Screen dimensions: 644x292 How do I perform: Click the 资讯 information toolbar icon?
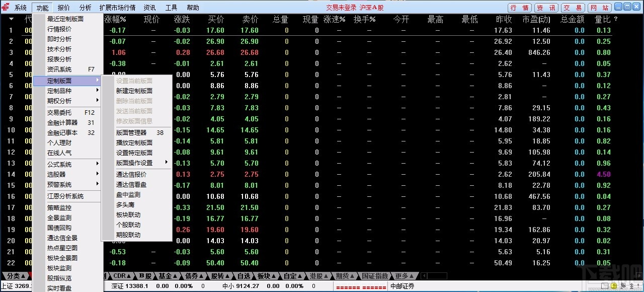[546, 8]
